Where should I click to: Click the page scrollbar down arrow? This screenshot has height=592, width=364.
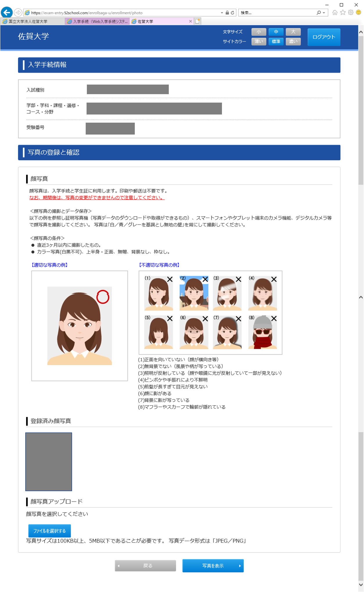361,584
